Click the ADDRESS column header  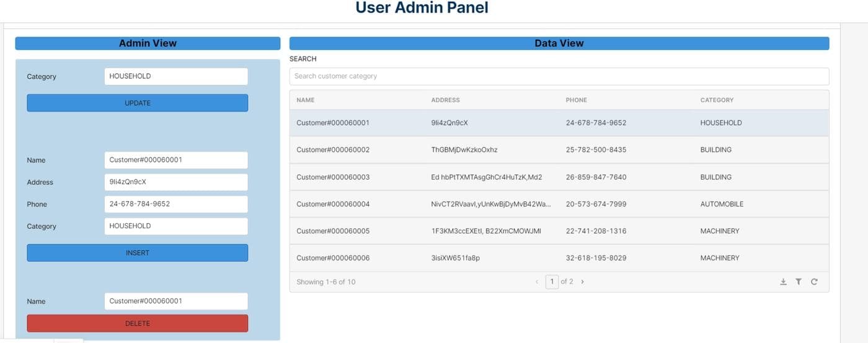pos(445,100)
